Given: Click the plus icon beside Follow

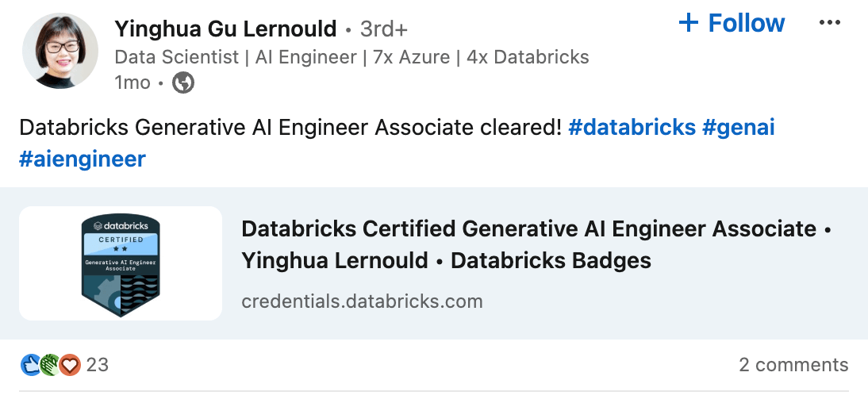Looking at the screenshot, I should [688, 23].
